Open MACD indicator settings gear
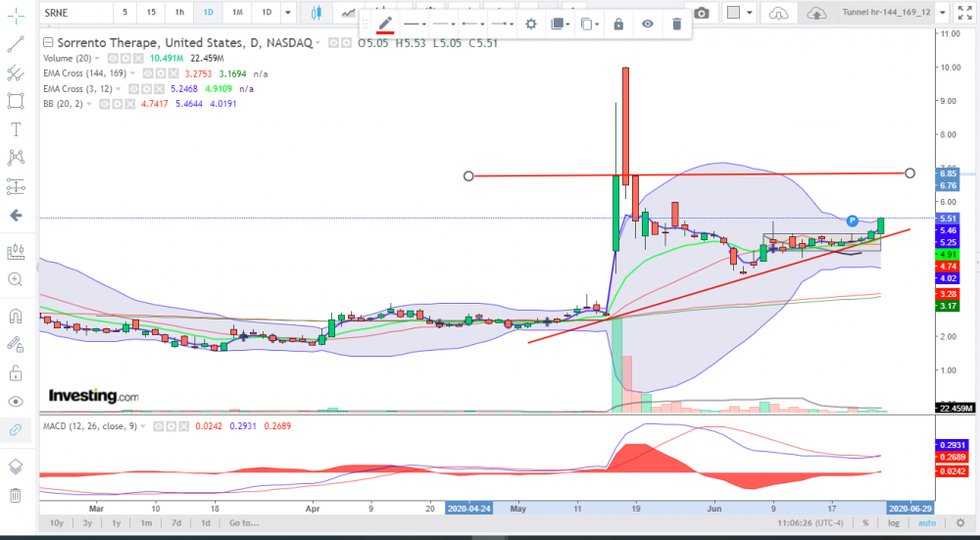Viewport: 980px width, 540px height. click(x=171, y=426)
